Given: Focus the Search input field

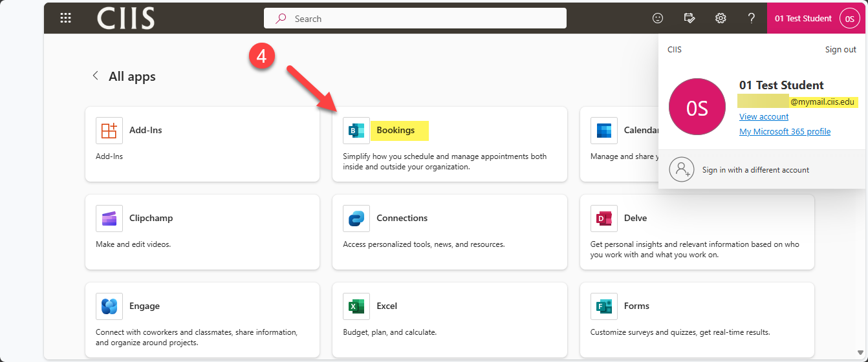Looking at the screenshot, I should point(415,18).
